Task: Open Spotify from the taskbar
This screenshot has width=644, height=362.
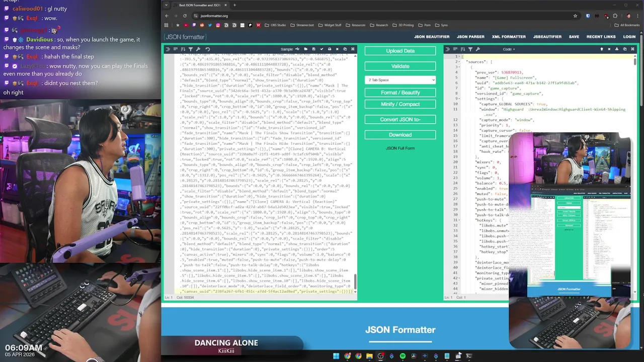Action: coord(403,356)
